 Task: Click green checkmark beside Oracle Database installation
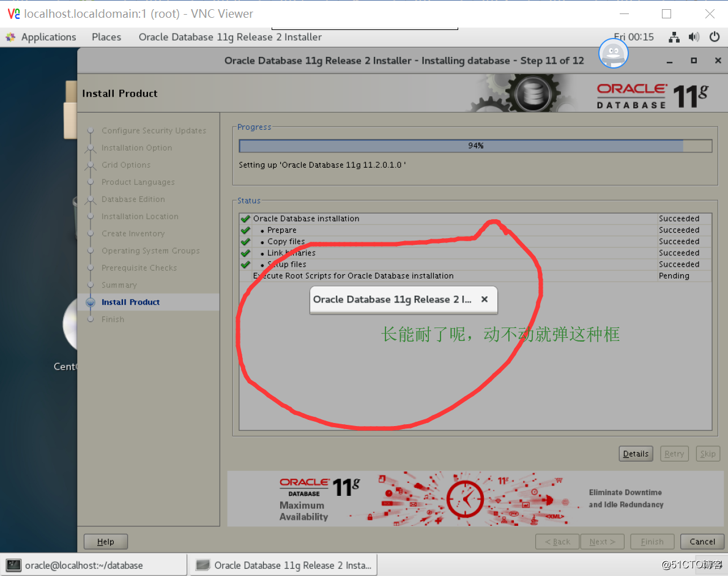coord(245,219)
